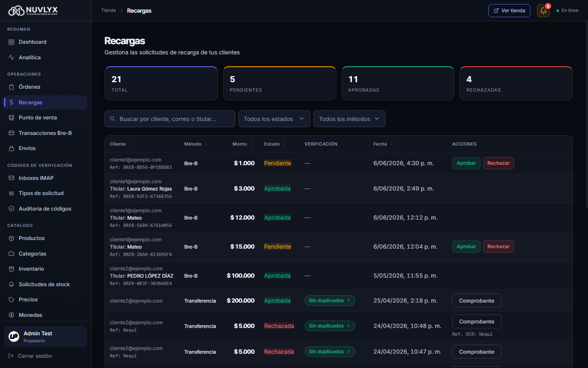This screenshot has height=368, width=588.
Task: Open Comprobante for the $200.000 transfer
Action: [477, 301]
